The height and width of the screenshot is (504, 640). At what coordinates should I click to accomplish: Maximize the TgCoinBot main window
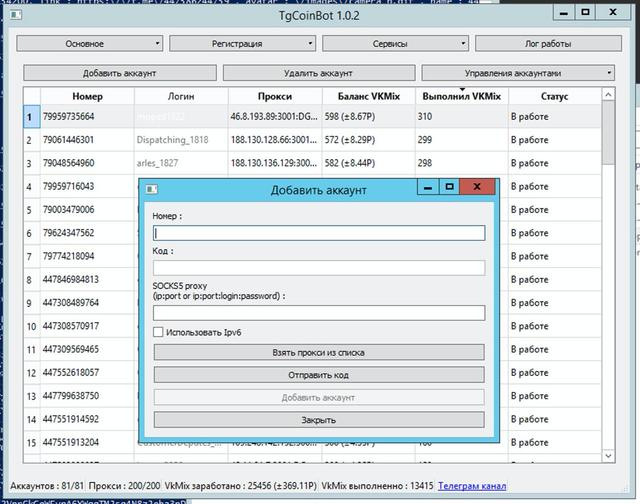585,13
